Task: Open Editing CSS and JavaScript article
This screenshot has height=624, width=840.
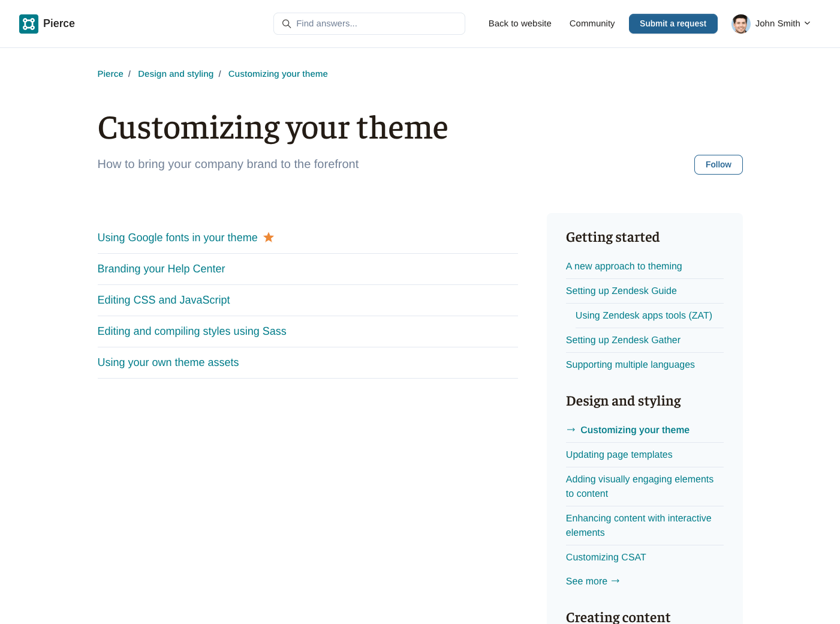Action: pos(164,300)
